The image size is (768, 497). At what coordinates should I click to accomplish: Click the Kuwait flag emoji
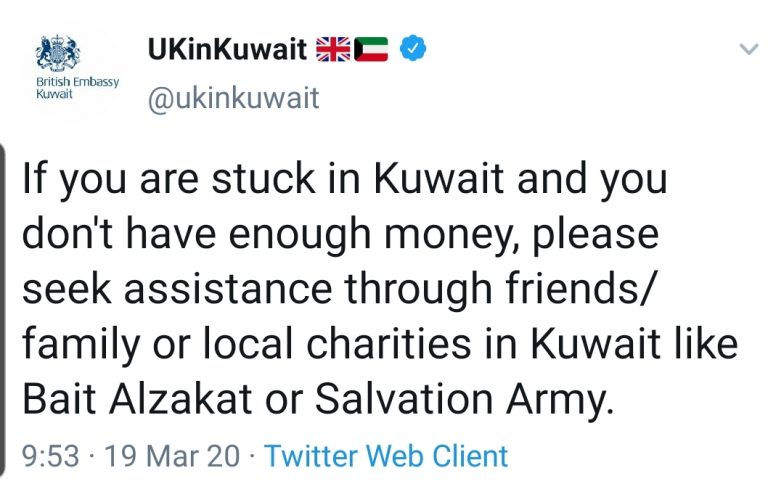coord(371,48)
